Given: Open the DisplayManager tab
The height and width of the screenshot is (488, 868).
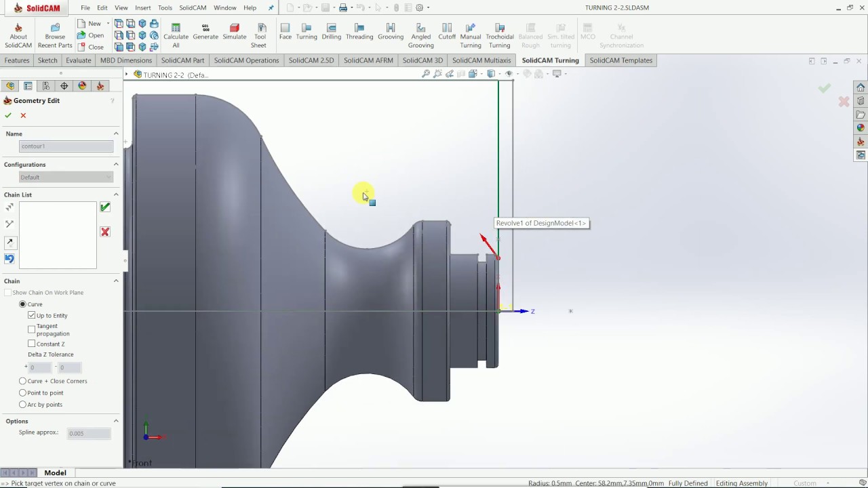Looking at the screenshot, I should [x=83, y=86].
